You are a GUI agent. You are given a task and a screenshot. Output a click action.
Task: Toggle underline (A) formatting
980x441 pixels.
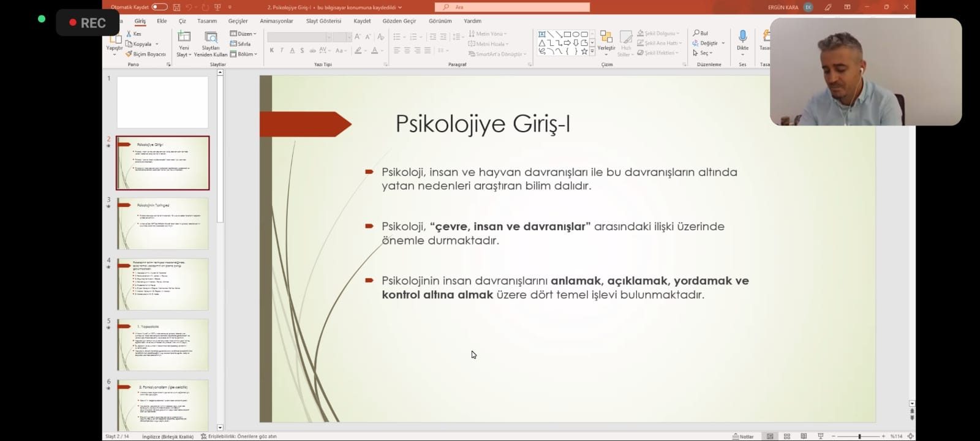292,51
